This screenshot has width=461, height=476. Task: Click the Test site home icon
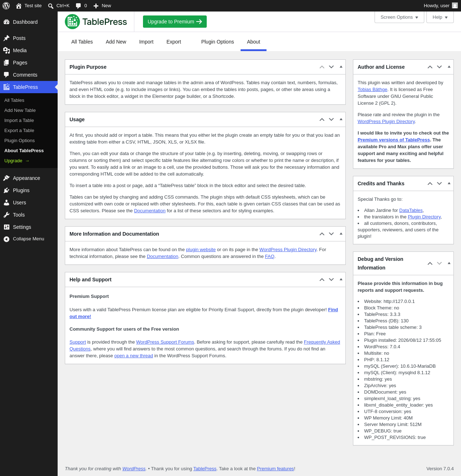(19, 6)
